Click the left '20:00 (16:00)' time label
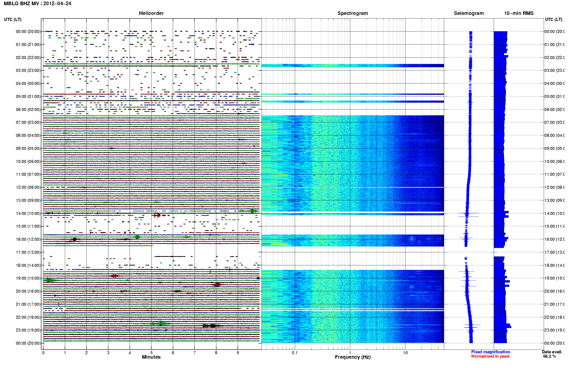The width and height of the screenshot is (588, 368). pos(28,291)
